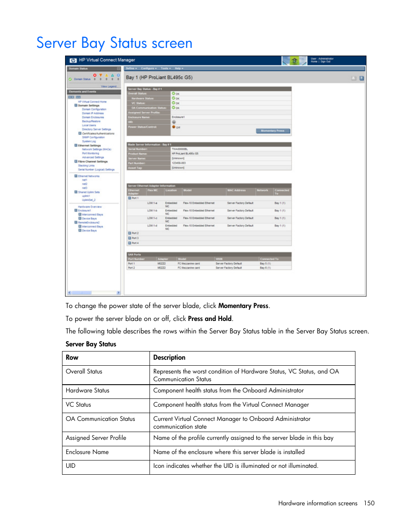
Task: Open the Help menu
Action: pyautogui.click(x=179, y=68)
